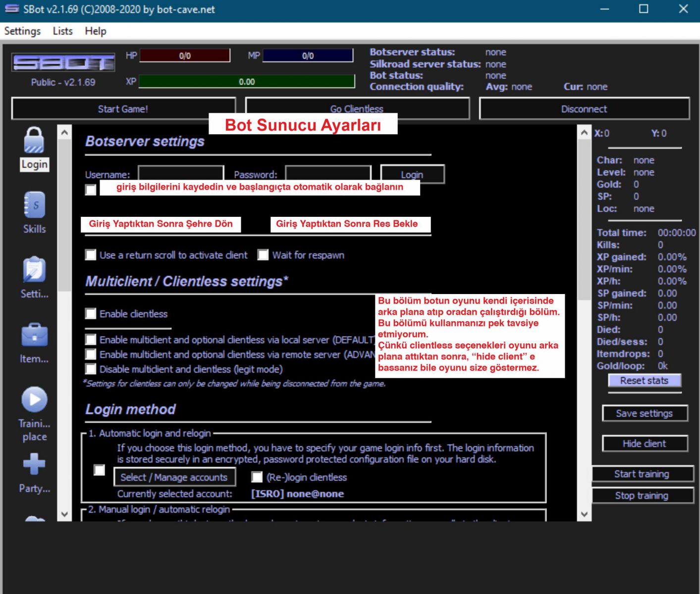
Task: Focus the botserver Password field
Action: click(328, 173)
